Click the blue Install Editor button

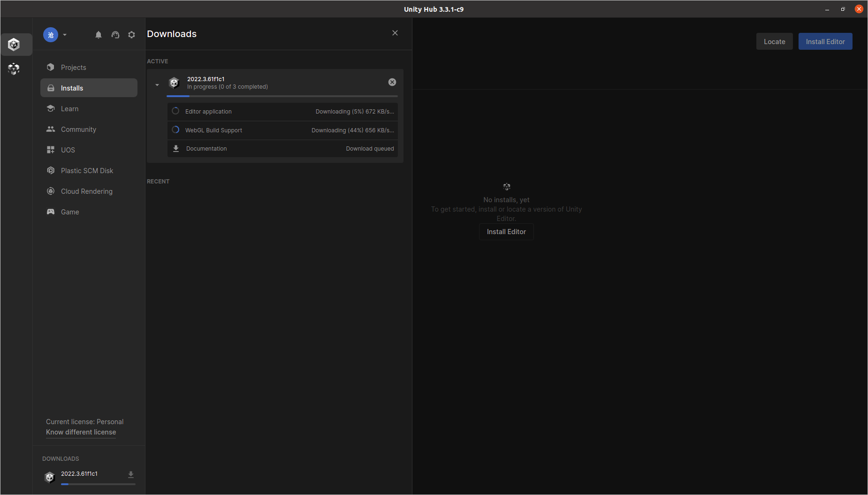point(825,41)
